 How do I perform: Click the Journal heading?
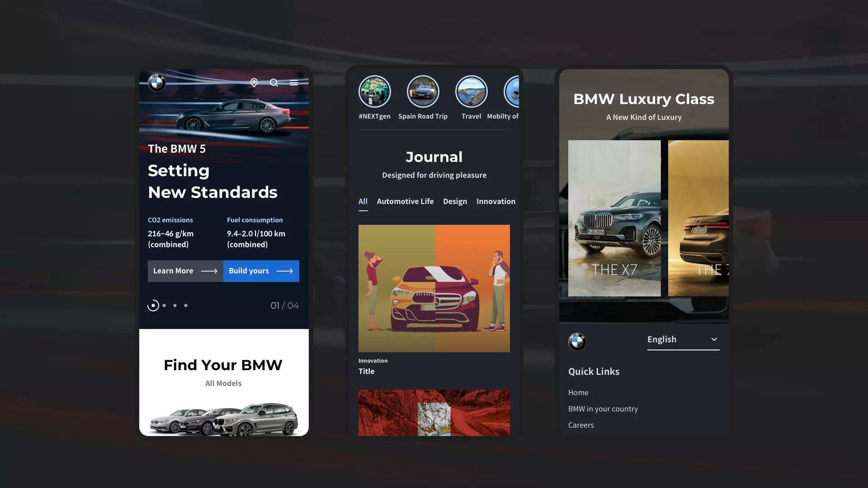pyautogui.click(x=434, y=157)
